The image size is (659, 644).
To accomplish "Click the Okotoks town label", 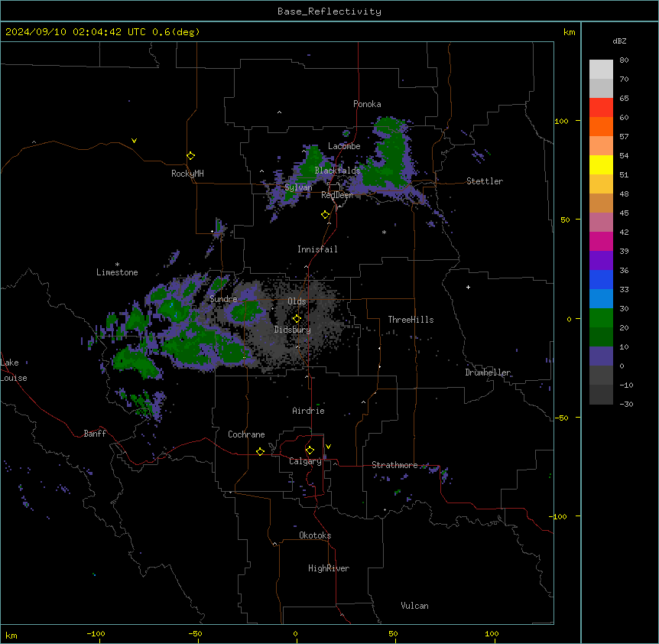I will 315,535.
